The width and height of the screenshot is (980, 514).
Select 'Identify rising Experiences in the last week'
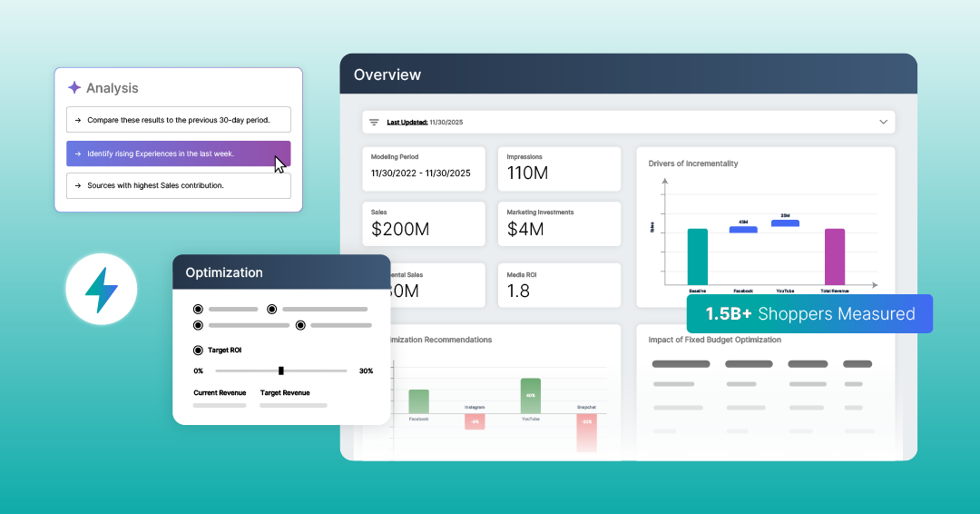(x=178, y=153)
